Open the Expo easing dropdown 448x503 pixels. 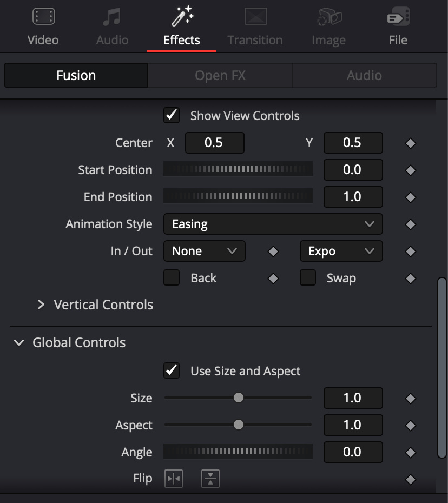(x=341, y=251)
